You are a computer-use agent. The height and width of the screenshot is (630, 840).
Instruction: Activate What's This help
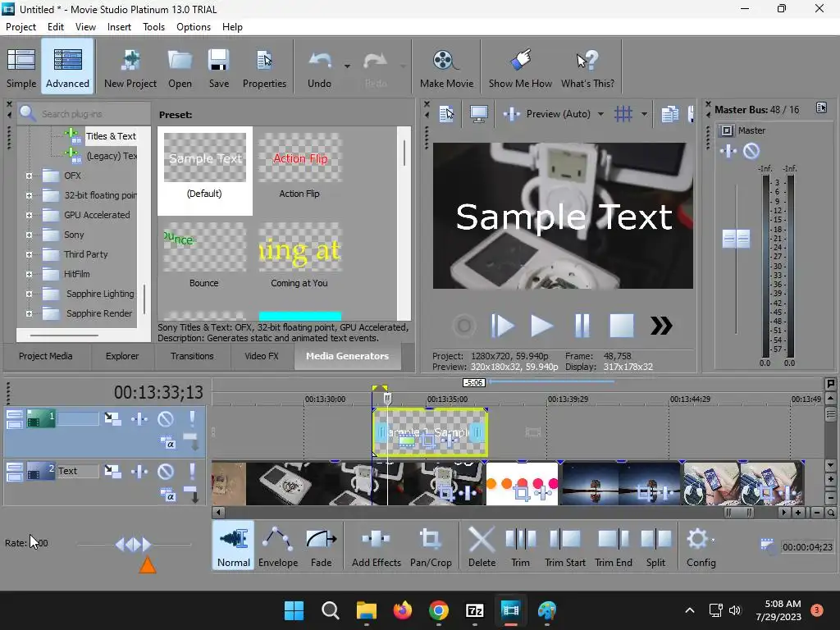(x=587, y=67)
